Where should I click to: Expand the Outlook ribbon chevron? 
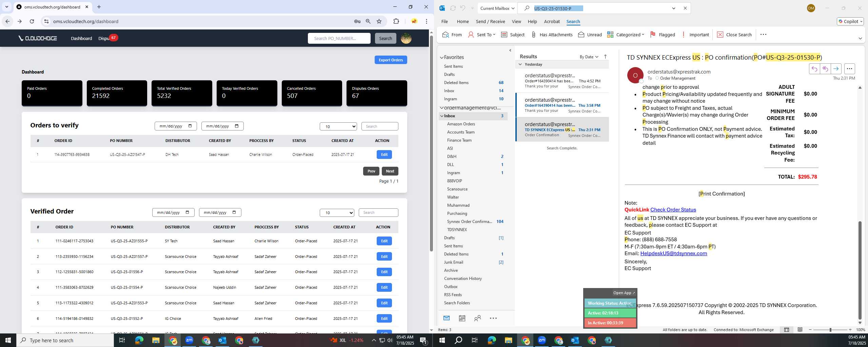[x=860, y=38]
